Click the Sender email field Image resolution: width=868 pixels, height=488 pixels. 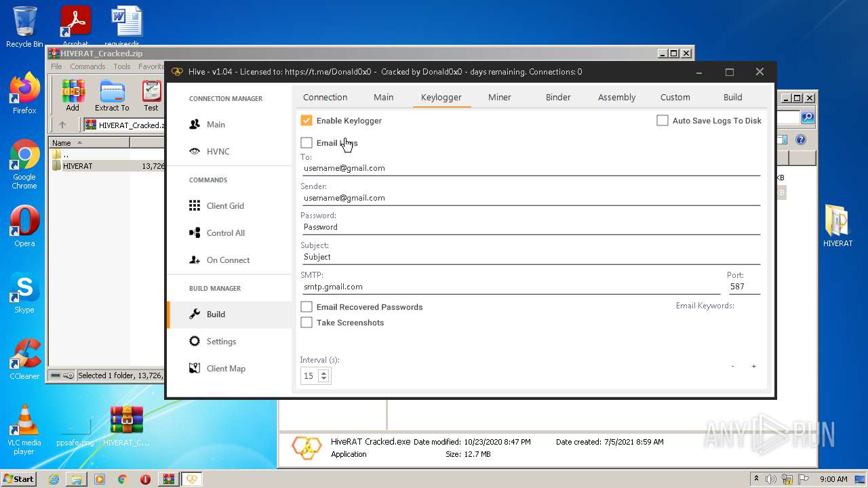[530, 198]
